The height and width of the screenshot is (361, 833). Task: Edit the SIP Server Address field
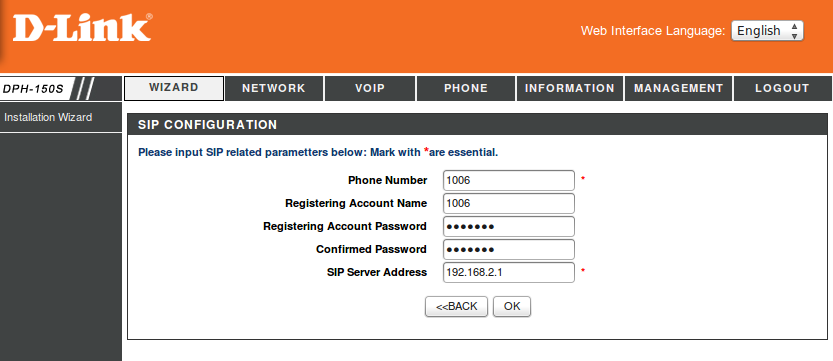click(509, 272)
